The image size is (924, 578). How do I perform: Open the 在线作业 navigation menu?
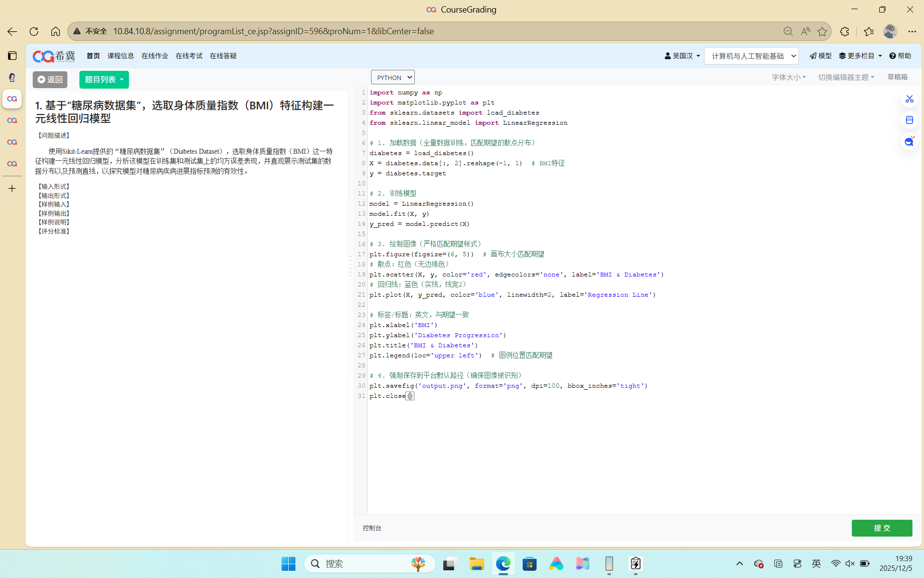154,56
